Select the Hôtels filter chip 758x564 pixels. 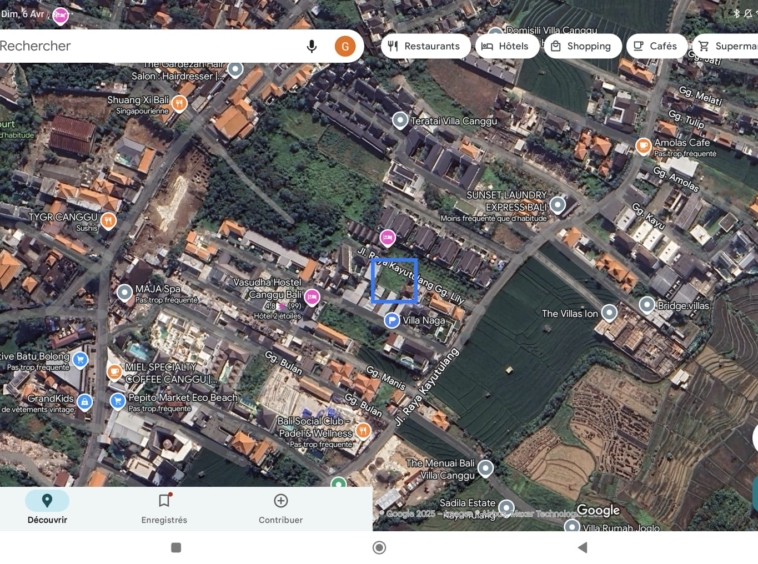(504, 46)
